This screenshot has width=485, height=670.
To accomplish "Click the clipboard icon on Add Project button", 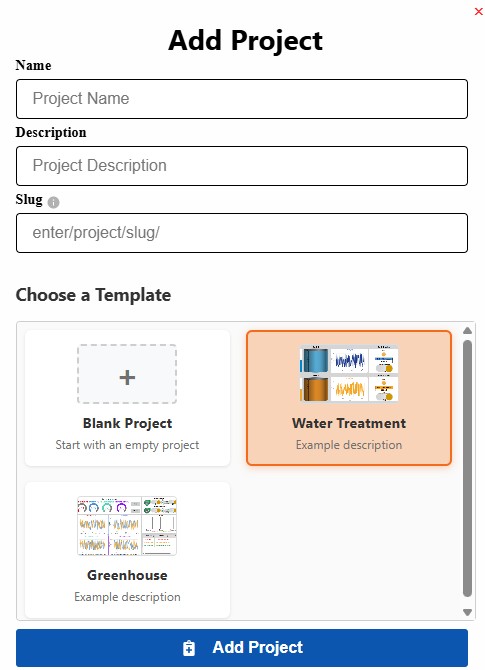I will (x=188, y=648).
